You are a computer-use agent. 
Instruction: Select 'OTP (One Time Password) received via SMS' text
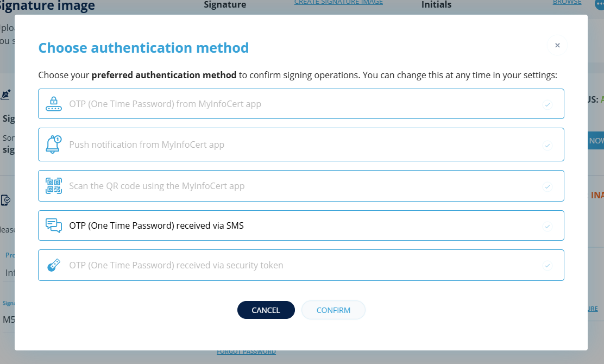(x=156, y=225)
